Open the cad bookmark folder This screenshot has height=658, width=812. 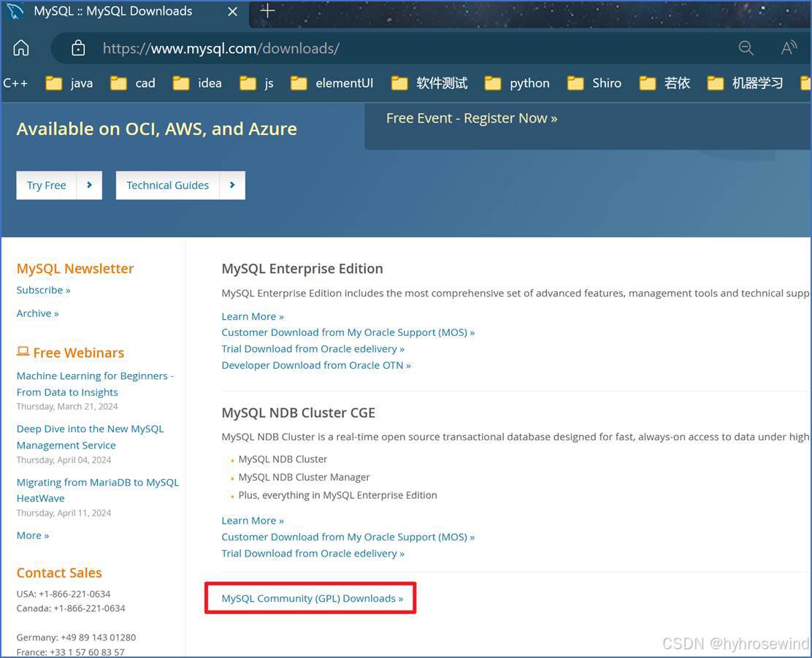click(133, 83)
